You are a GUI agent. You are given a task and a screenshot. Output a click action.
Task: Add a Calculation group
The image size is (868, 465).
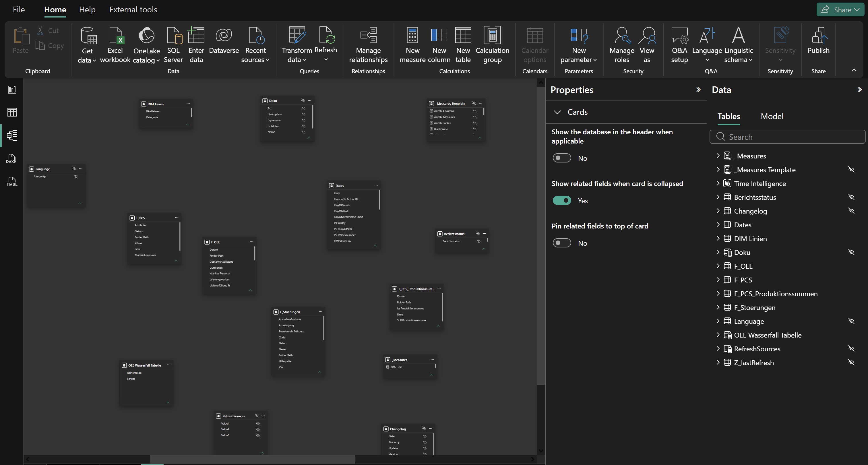pyautogui.click(x=492, y=45)
